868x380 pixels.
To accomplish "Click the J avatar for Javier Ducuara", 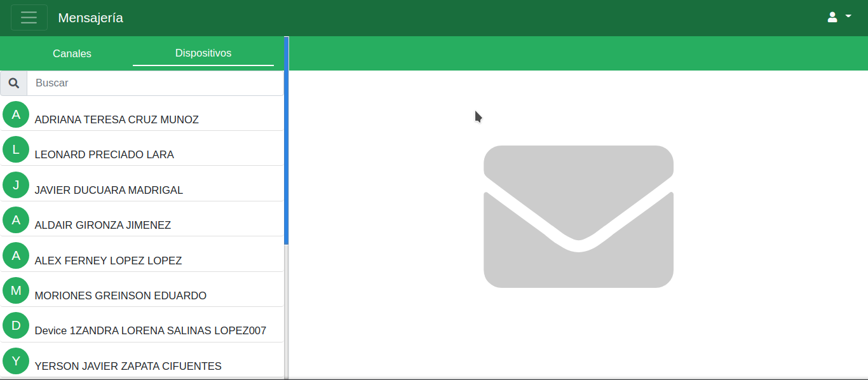I will tap(16, 185).
